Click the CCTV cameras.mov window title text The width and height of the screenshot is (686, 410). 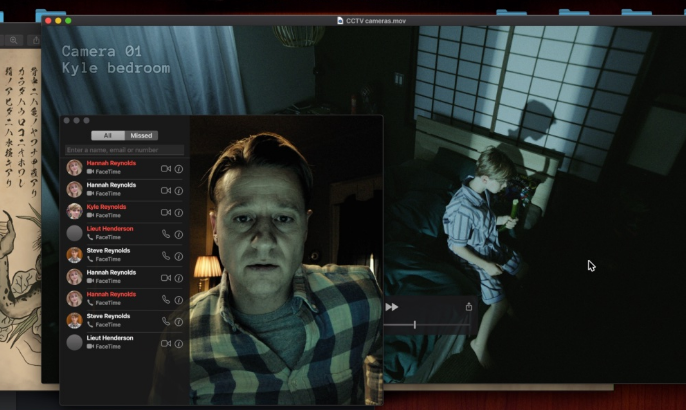point(376,21)
